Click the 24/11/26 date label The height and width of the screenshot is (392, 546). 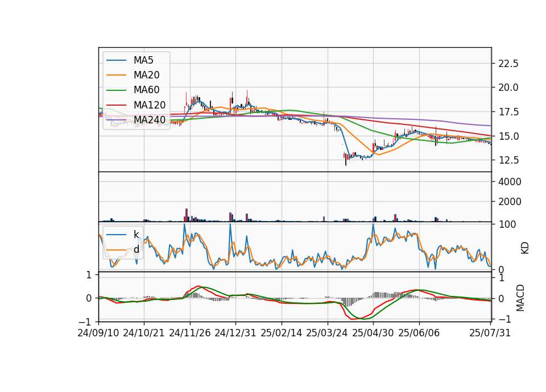click(x=190, y=333)
